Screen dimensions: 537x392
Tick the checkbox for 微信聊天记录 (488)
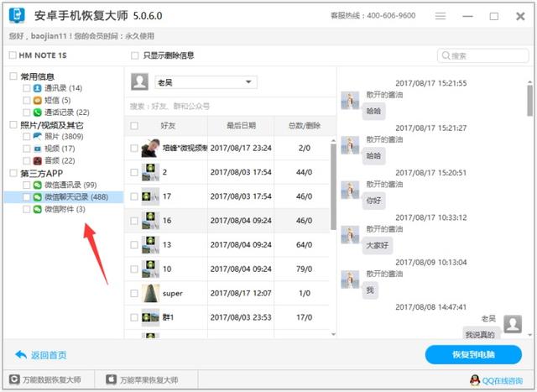click(26, 197)
